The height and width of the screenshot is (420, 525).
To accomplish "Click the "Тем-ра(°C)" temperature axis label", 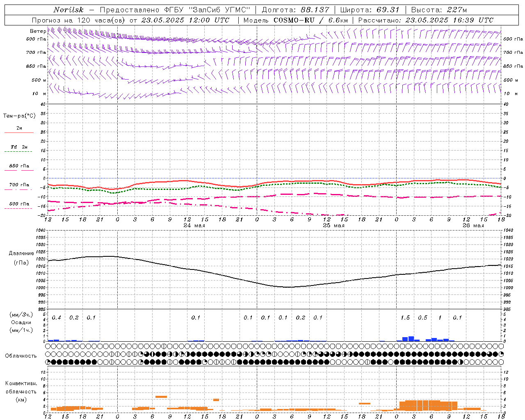I will coord(19,116).
